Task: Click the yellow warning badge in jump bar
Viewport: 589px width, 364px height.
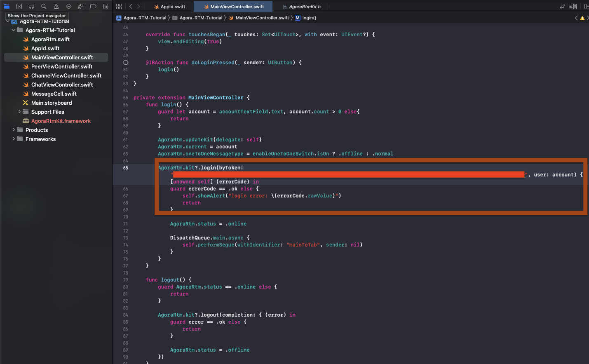Action: click(582, 18)
